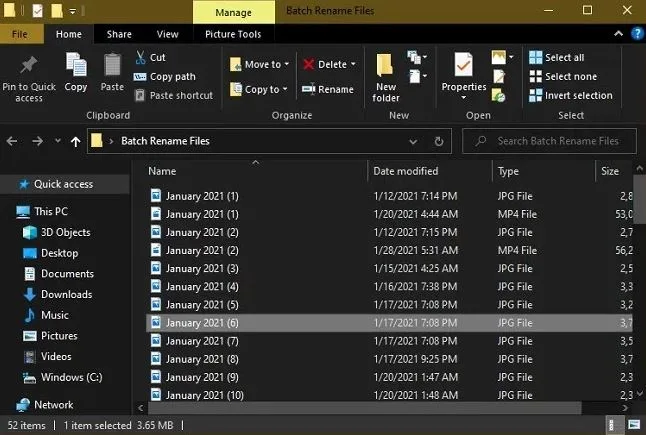This screenshot has height=435, width=646.
Task: Open the Picture Tools tab
Action: [233, 34]
